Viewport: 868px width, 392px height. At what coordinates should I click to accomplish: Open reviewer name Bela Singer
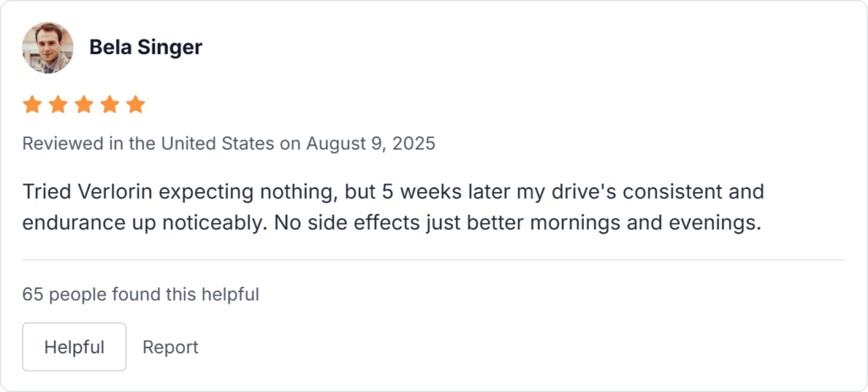[146, 47]
